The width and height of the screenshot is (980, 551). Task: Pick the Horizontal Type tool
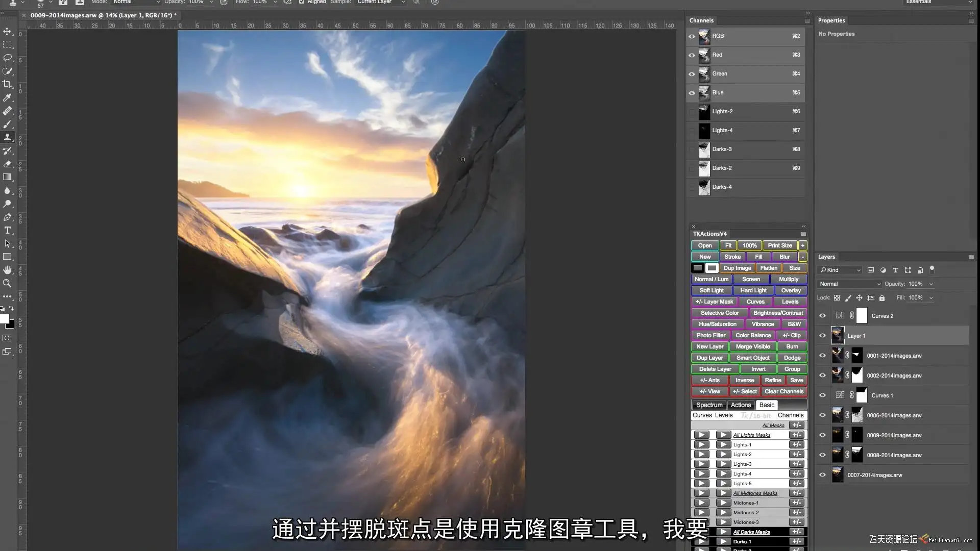pos(7,230)
